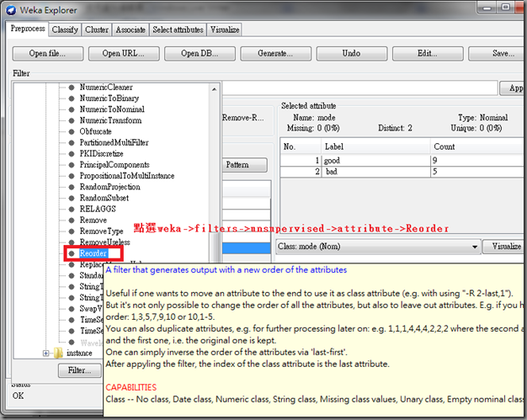The image size is (527, 420).
Task: Switch to the Visualize tab
Action: coord(225,29)
